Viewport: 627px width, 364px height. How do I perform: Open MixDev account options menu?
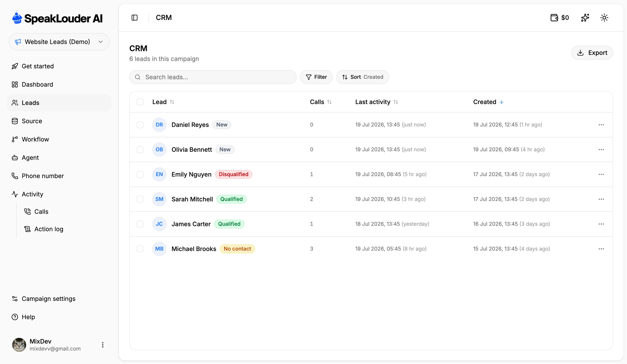point(103,345)
